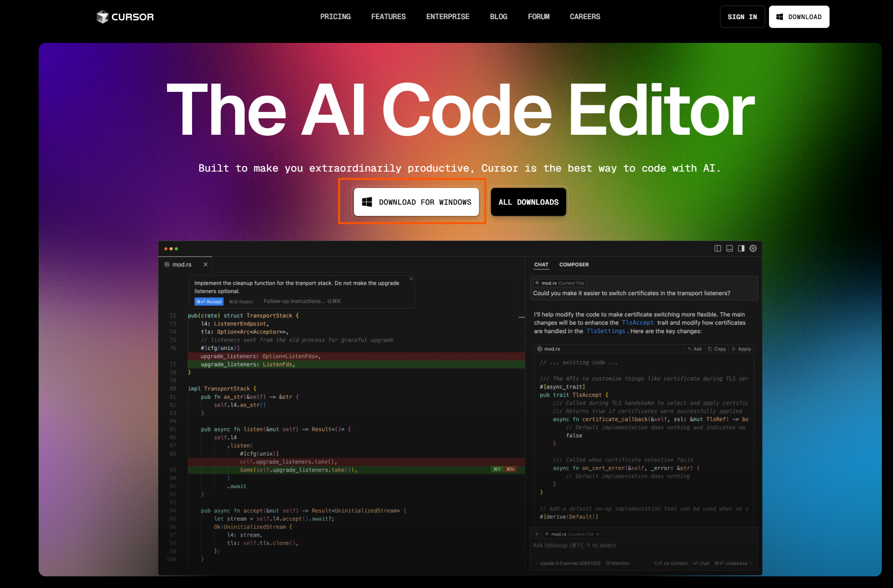Open the claude-3-5-sonnet model selector
This screenshot has height=588, width=893.
point(568,563)
